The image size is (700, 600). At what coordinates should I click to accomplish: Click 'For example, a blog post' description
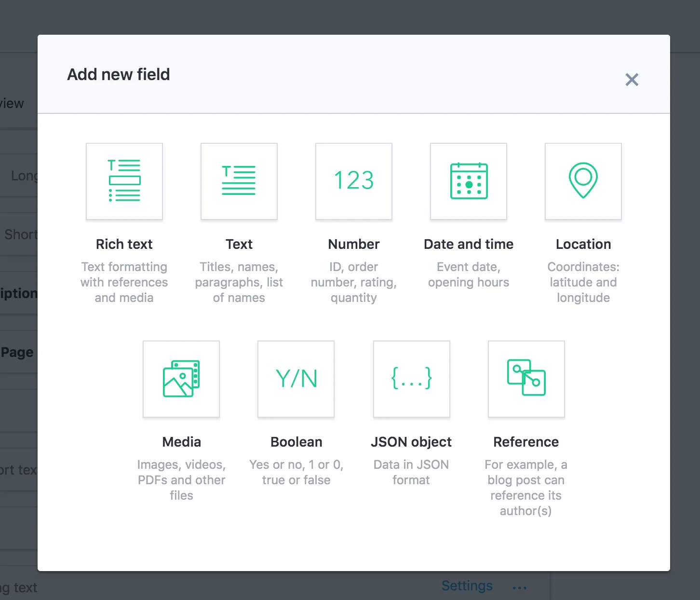[x=526, y=488]
